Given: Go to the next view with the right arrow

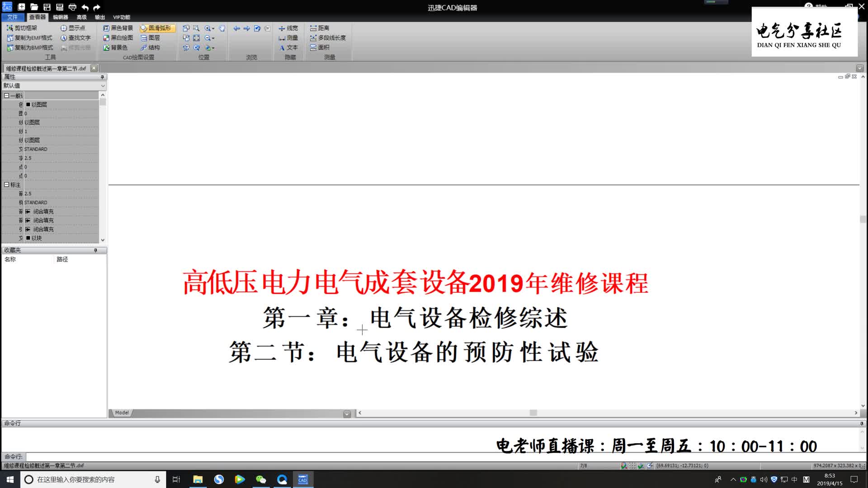Looking at the screenshot, I should [247, 28].
